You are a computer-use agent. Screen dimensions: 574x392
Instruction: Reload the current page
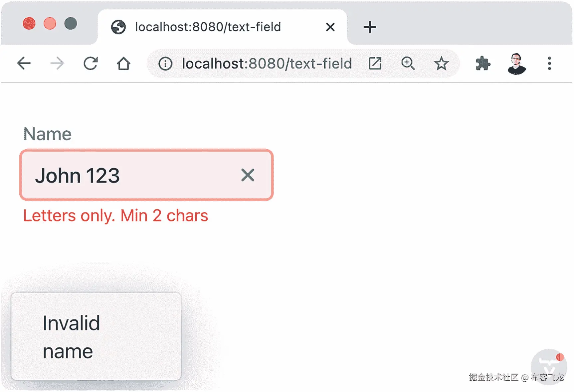tap(91, 63)
